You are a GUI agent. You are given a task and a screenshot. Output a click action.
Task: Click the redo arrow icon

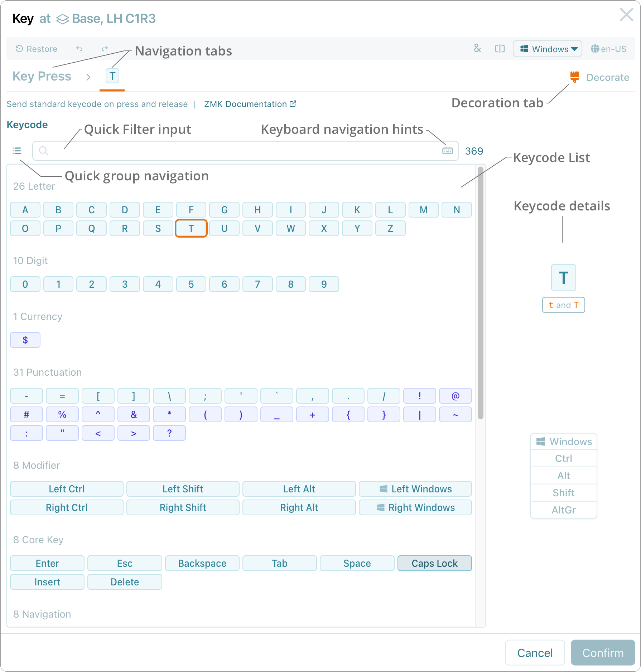click(x=104, y=49)
